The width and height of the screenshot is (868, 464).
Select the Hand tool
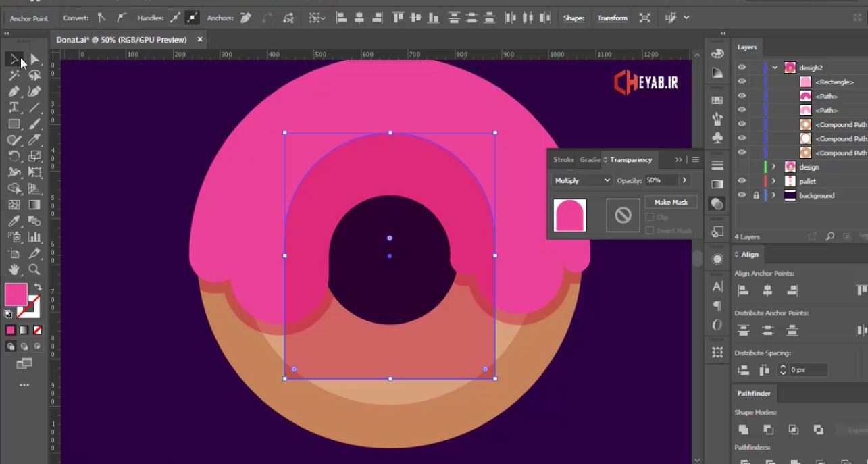(14, 269)
